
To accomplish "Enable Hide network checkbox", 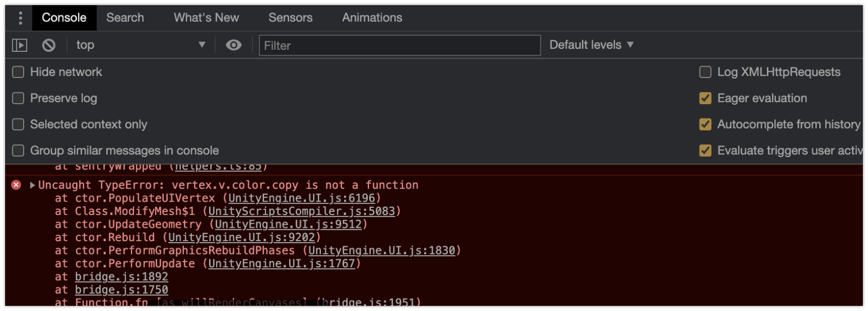I will pyautogui.click(x=18, y=72).
